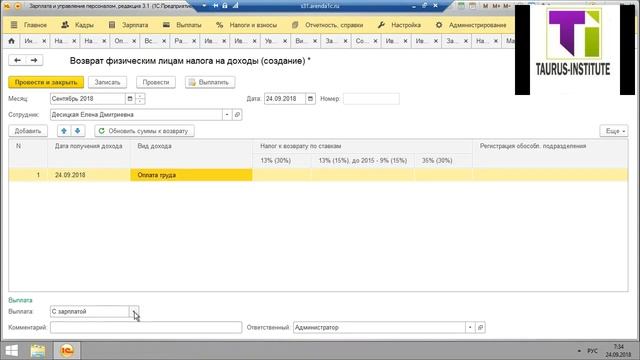Switch to the open tab labeled Ув…
Viewport: 640px width, 360px height.
269,41
